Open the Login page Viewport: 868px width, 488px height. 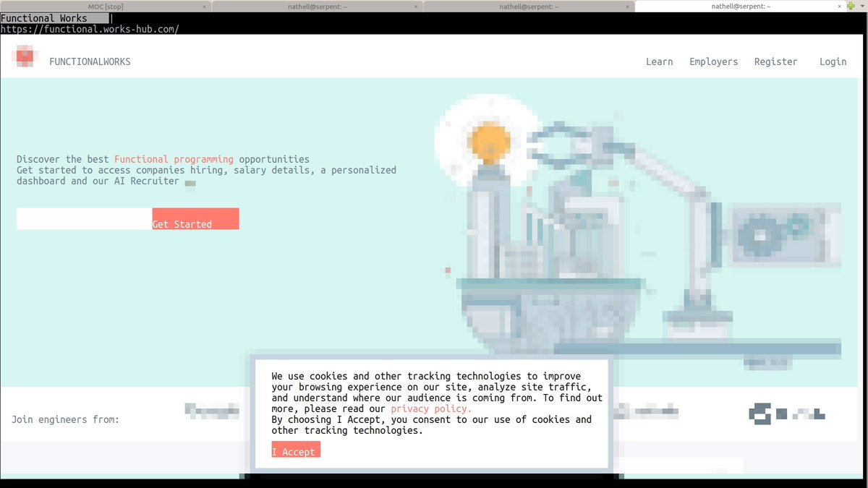(x=833, y=61)
